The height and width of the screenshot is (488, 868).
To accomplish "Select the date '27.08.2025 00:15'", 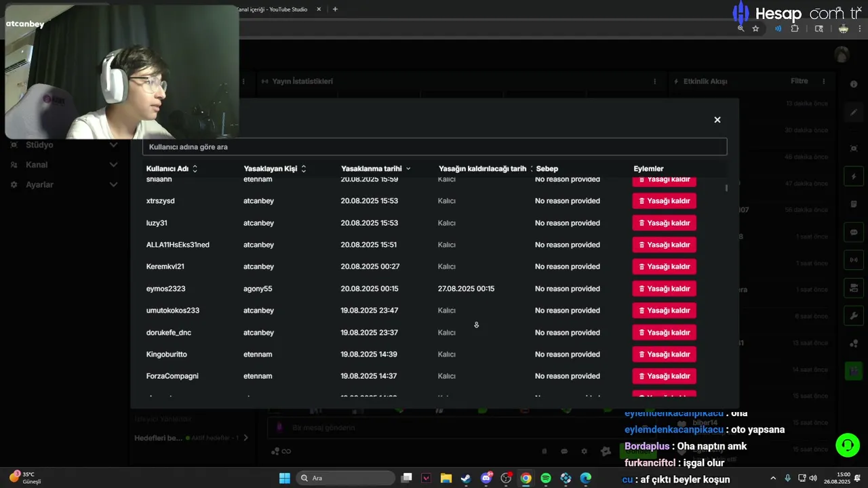I will pyautogui.click(x=466, y=289).
